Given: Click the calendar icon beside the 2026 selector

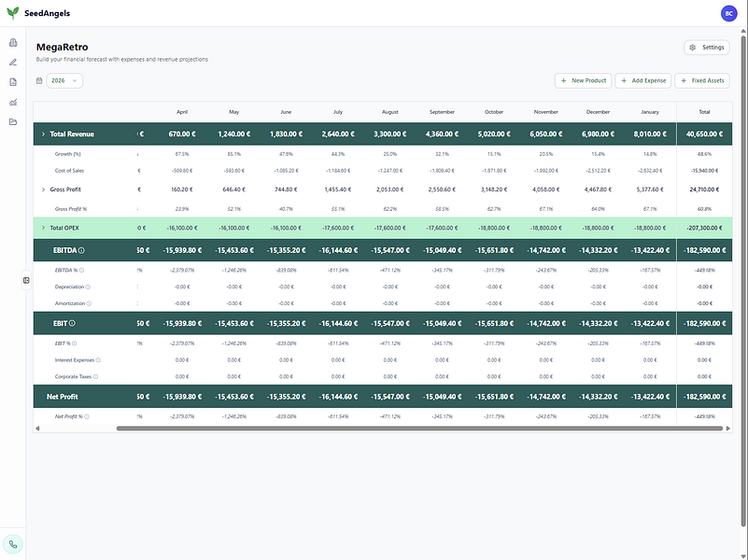Looking at the screenshot, I should (x=39, y=80).
